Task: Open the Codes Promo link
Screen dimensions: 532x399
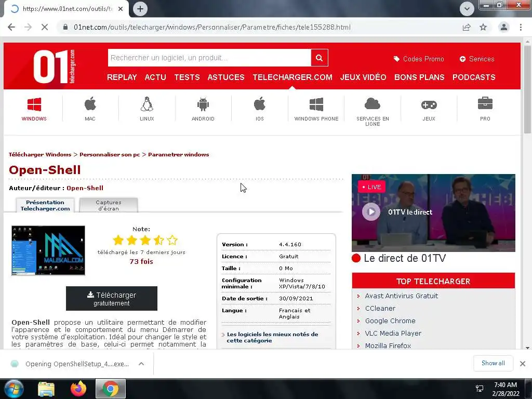Action: pos(419,59)
